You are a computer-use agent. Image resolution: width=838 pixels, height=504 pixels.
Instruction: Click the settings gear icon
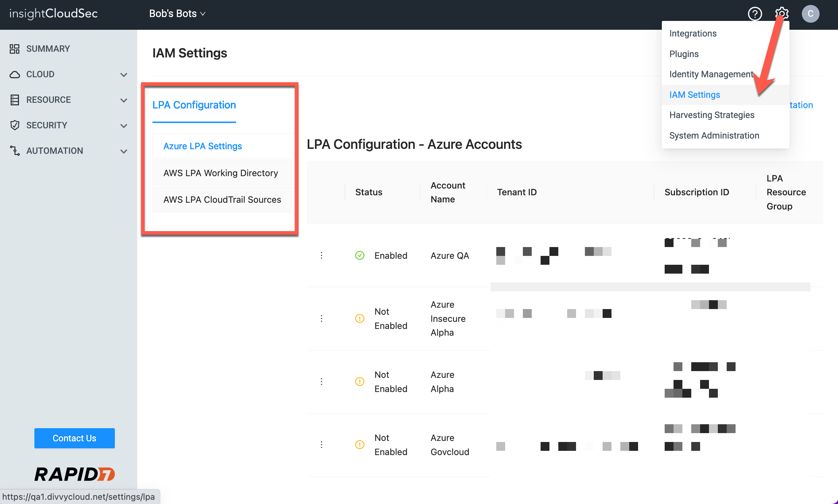782,14
